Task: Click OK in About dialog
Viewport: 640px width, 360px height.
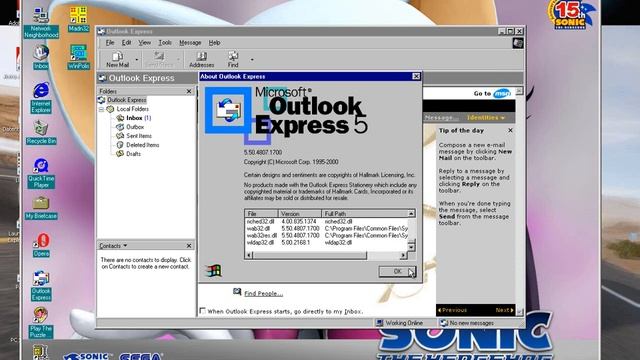Action: tap(397, 271)
